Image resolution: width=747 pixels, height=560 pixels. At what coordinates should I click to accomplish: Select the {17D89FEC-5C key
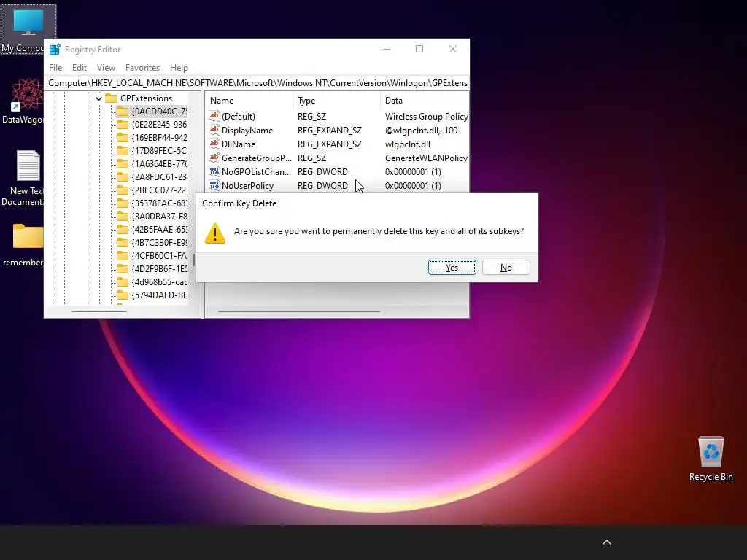coord(159,150)
